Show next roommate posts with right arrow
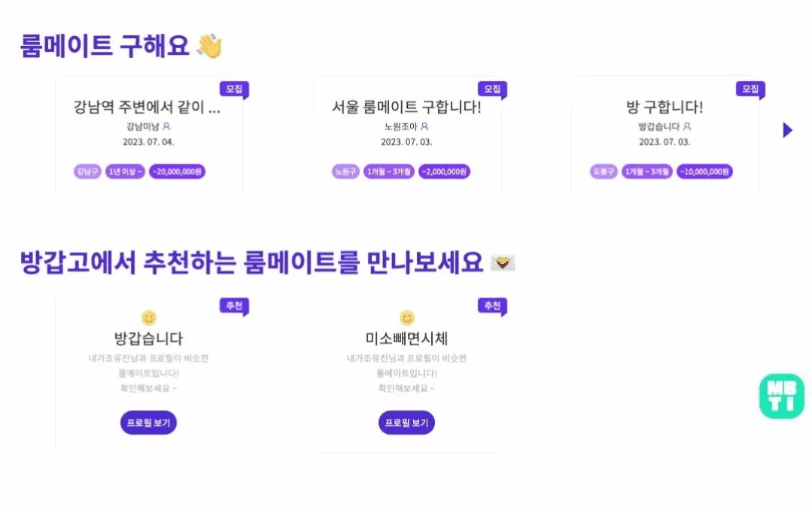This screenshot has height=506, width=812. pos(787,130)
